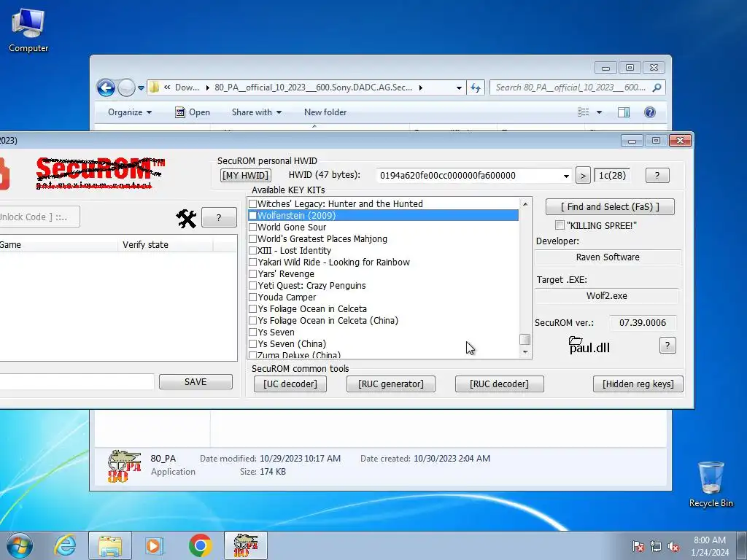Go back in the Explorer window
This screenshot has height=560, width=747.
(x=106, y=87)
